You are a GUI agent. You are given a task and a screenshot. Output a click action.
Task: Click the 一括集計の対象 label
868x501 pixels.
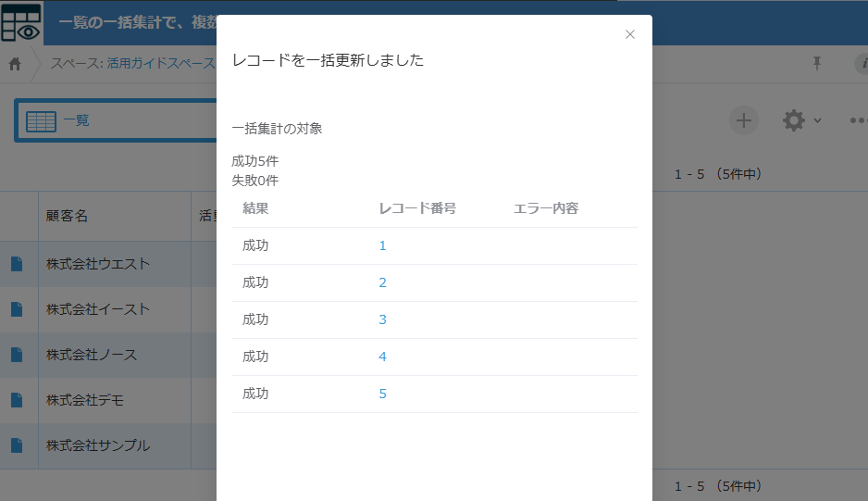277,129
